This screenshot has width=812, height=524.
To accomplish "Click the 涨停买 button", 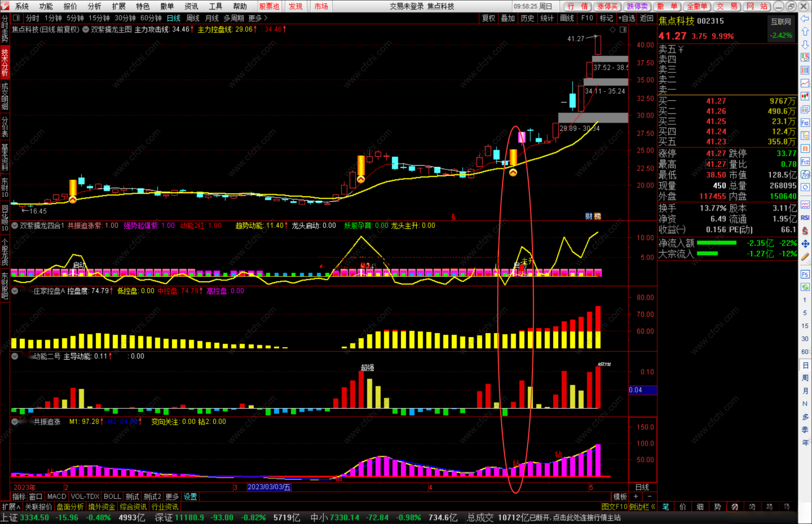I will 607,6.
